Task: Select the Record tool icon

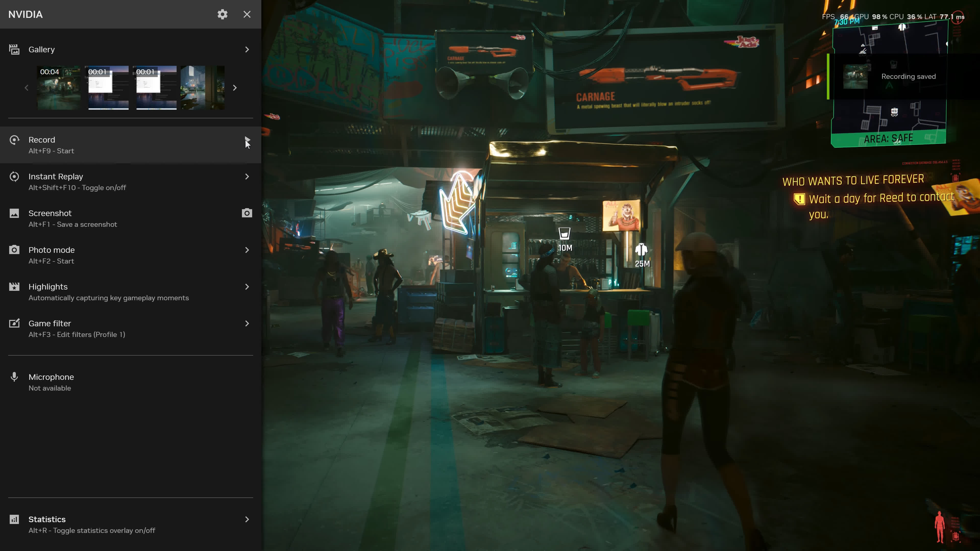Action: coord(14,140)
